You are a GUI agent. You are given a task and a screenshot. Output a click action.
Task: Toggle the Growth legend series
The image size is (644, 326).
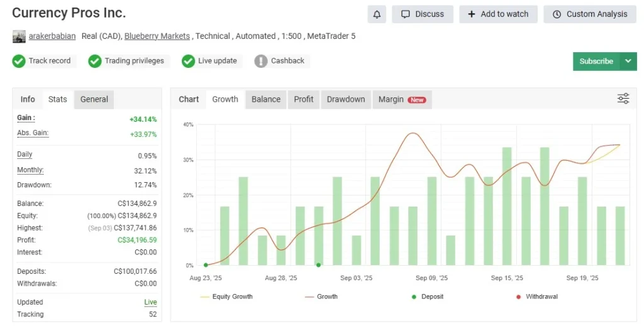(321, 296)
